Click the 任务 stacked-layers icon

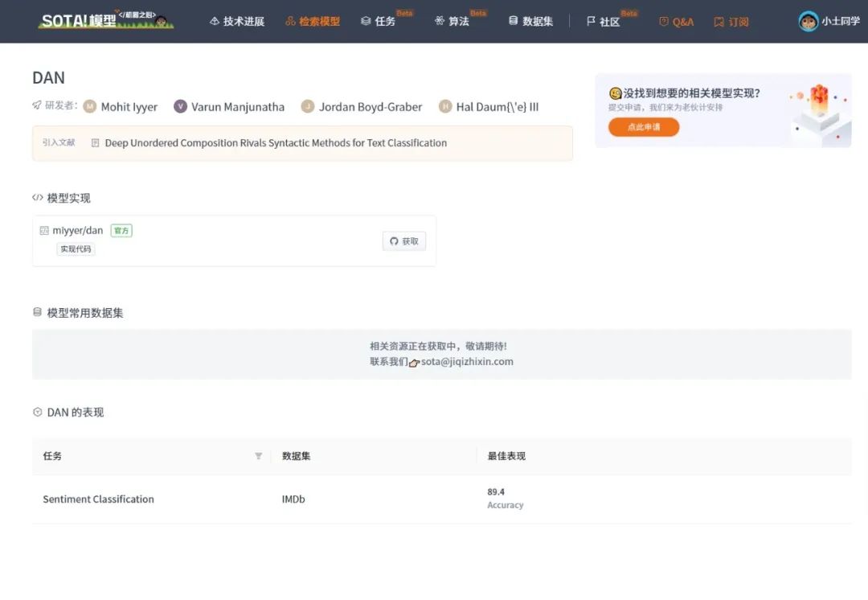point(366,22)
